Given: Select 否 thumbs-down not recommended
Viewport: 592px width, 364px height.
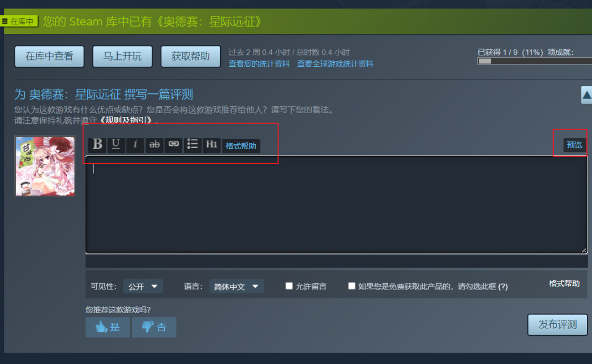Looking at the screenshot, I should [x=154, y=327].
